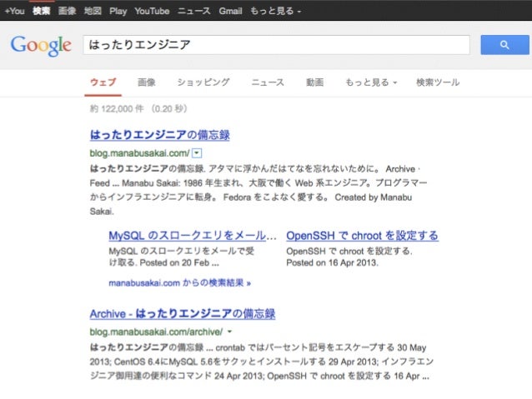The image size is (532, 399).
Task: Open 地図 in the top black bar
Action: 93,11
